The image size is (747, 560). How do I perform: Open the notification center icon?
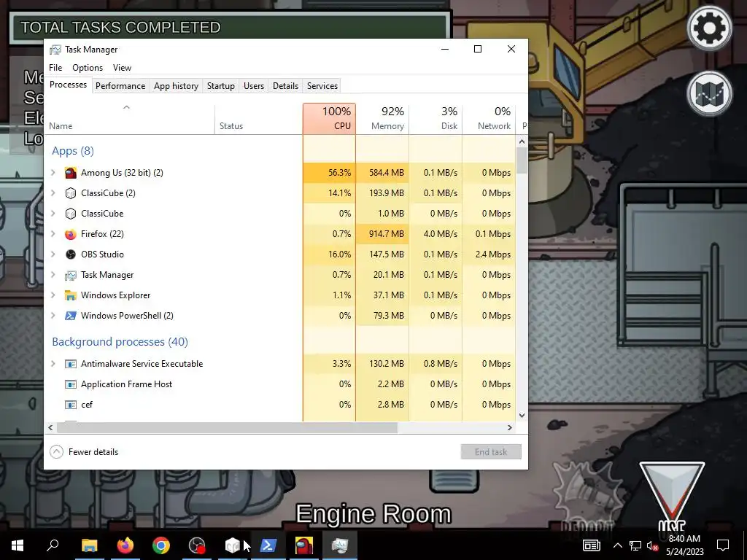point(723,545)
